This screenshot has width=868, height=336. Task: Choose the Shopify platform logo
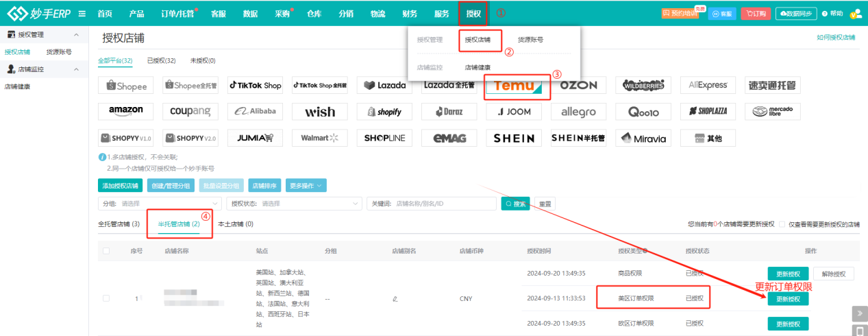point(385,111)
